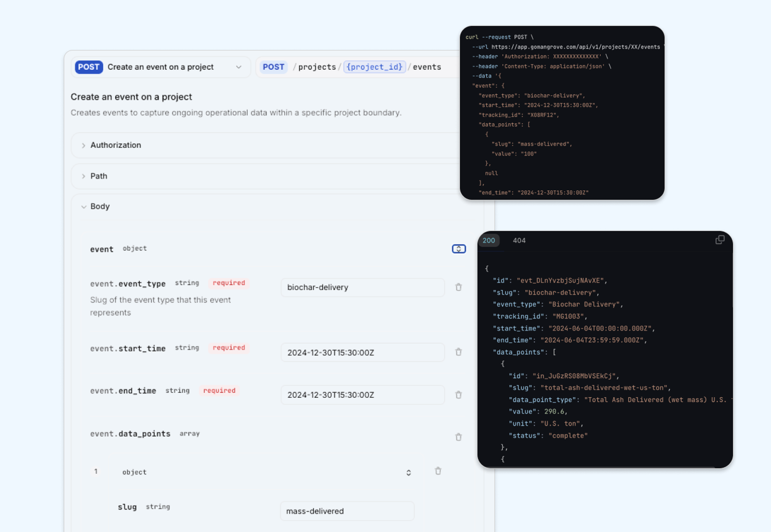Click the 'events' path segment
This screenshot has width=771, height=532.
tap(427, 67)
